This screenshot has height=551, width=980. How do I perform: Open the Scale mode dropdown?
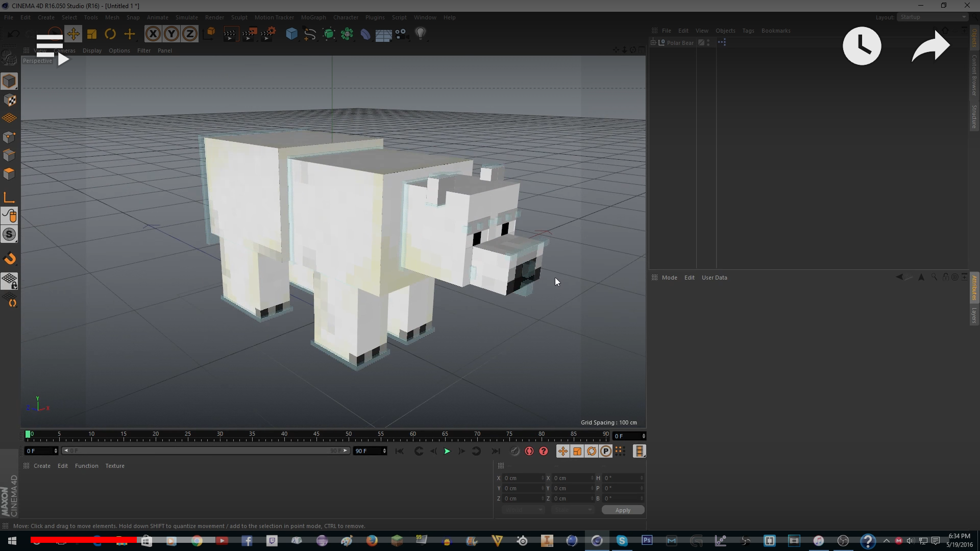pyautogui.click(x=573, y=510)
